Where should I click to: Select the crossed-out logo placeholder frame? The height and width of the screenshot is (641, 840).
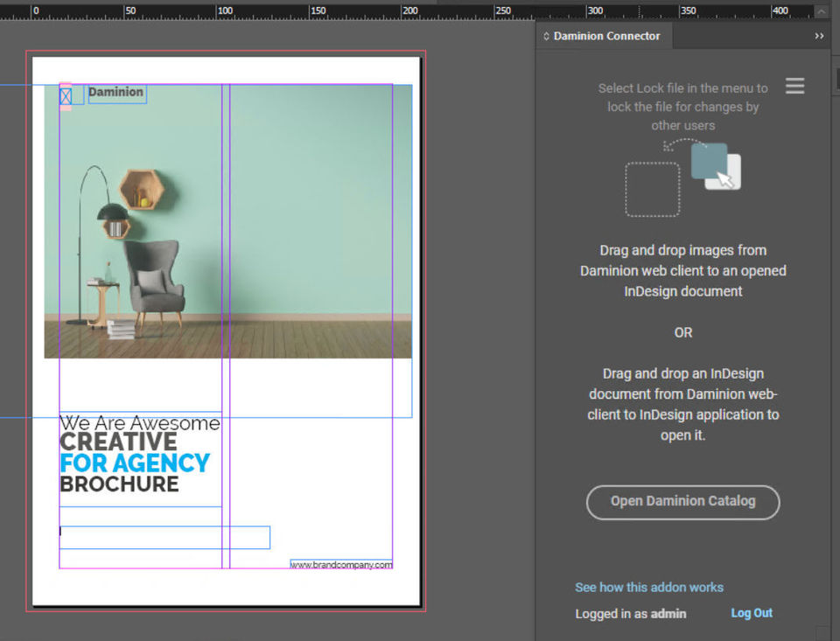(x=66, y=94)
